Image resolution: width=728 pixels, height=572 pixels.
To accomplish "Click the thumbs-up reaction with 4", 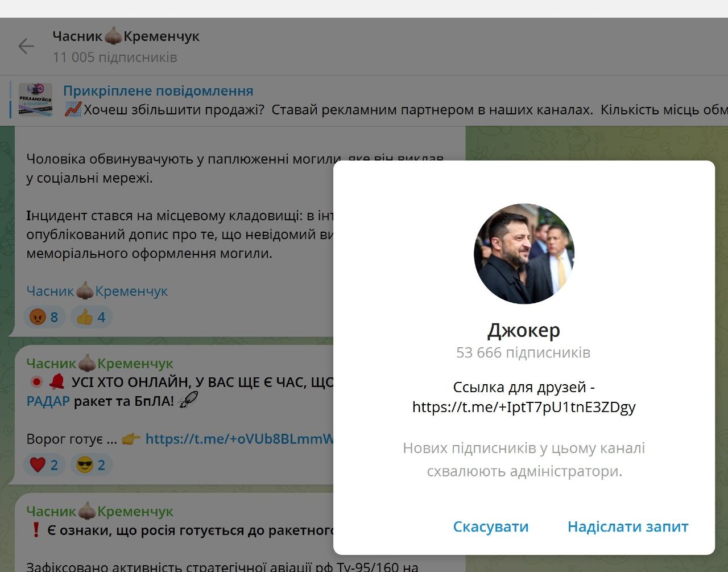I will pyautogui.click(x=92, y=317).
